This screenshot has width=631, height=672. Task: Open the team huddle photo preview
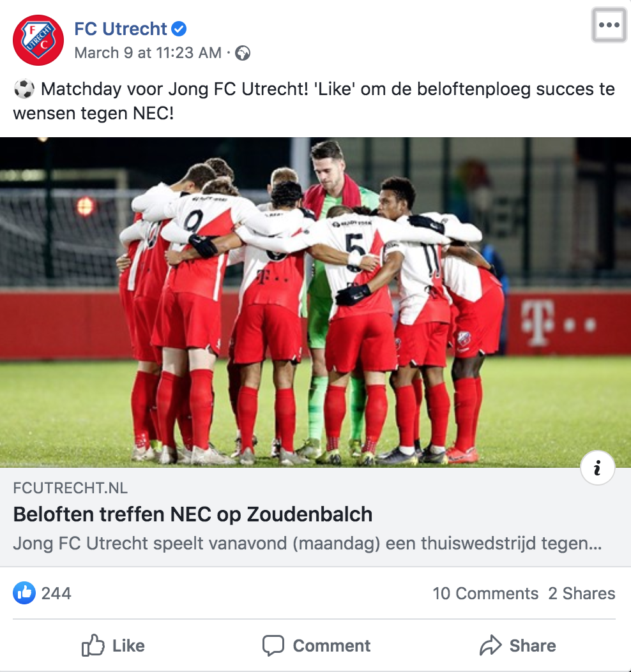[315, 302]
